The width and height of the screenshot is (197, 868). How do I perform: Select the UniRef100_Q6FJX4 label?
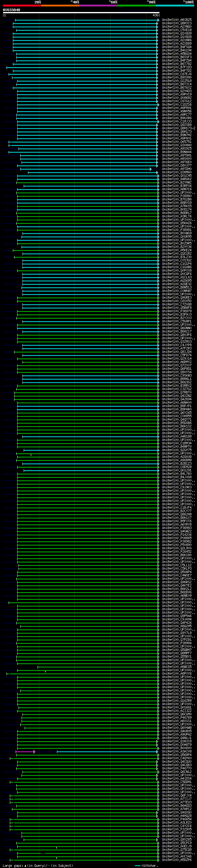177,796
